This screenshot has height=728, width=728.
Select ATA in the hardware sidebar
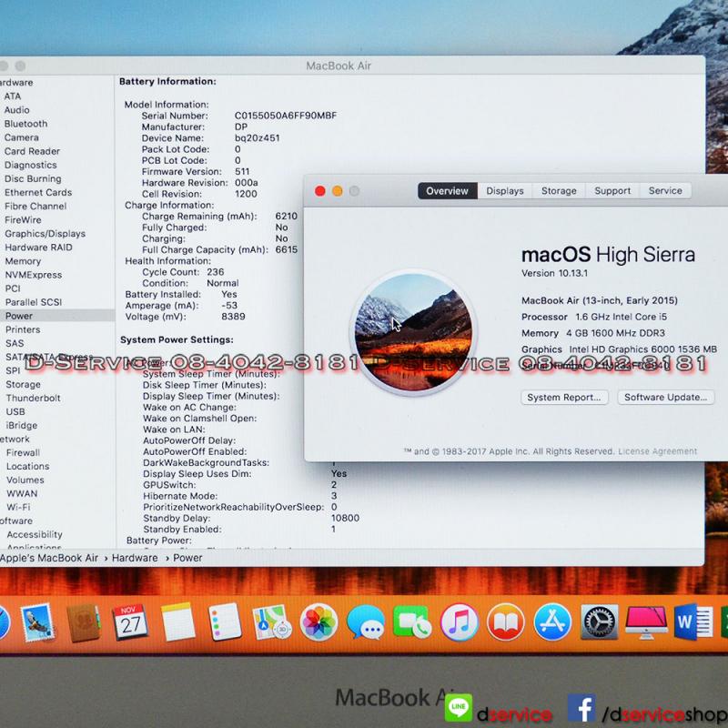pos(13,96)
